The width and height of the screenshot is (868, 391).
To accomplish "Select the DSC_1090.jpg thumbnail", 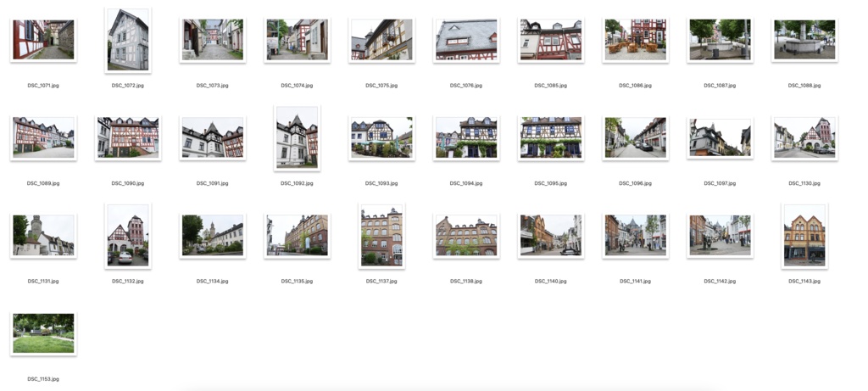I will tap(128, 138).
